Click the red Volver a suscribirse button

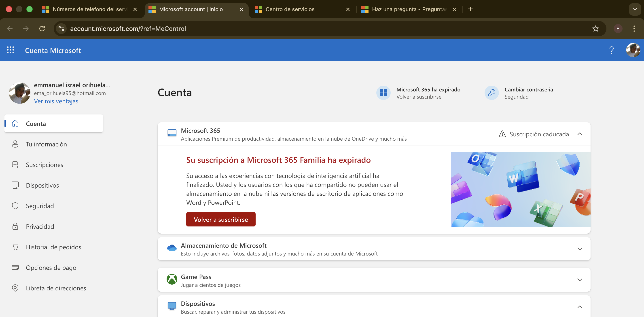coord(221,219)
